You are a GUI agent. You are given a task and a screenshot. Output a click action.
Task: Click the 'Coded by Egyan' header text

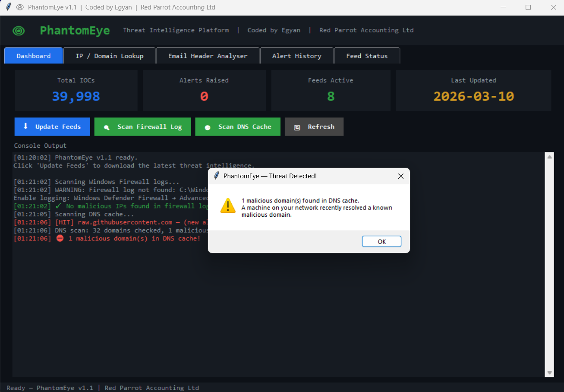click(x=274, y=30)
